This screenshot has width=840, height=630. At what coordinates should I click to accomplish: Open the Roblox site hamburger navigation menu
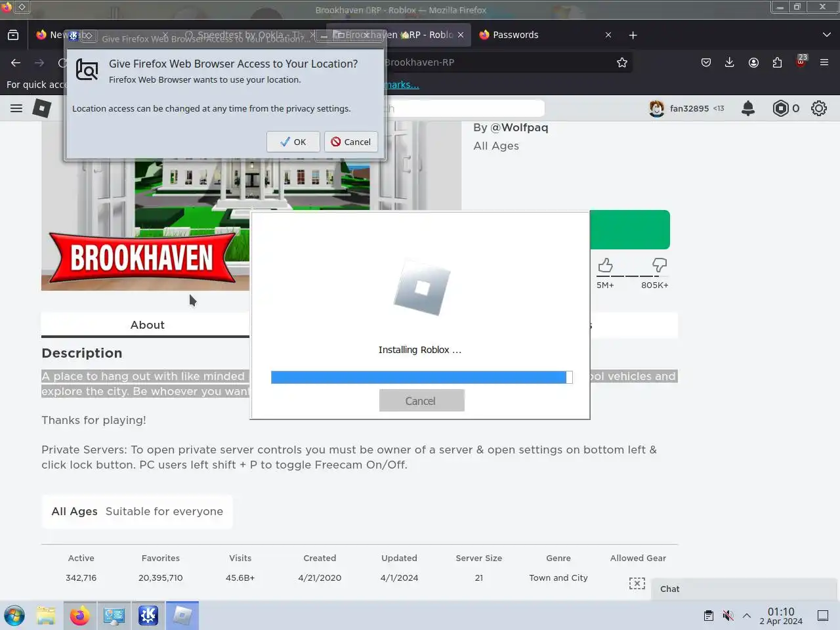coord(16,108)
